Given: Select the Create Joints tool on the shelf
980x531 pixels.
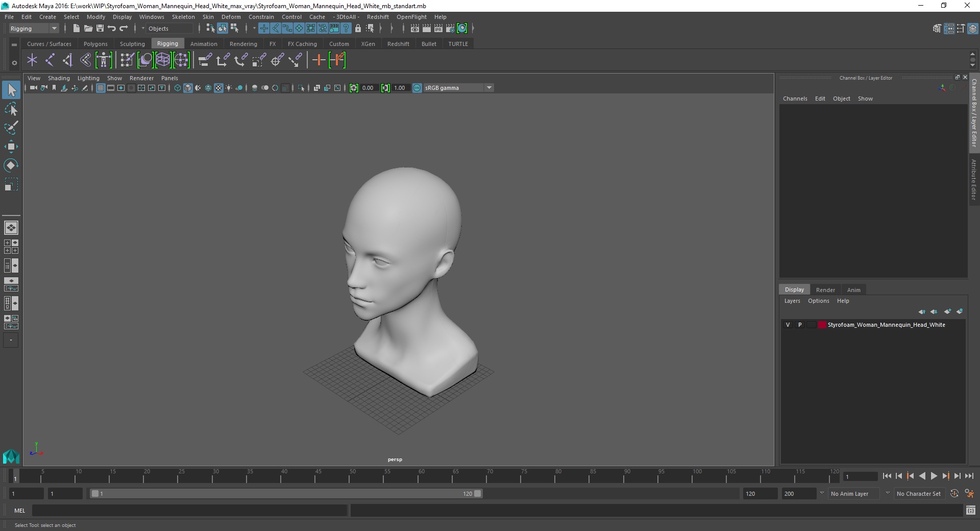Looking at the screenshot, I should point(50,60).
